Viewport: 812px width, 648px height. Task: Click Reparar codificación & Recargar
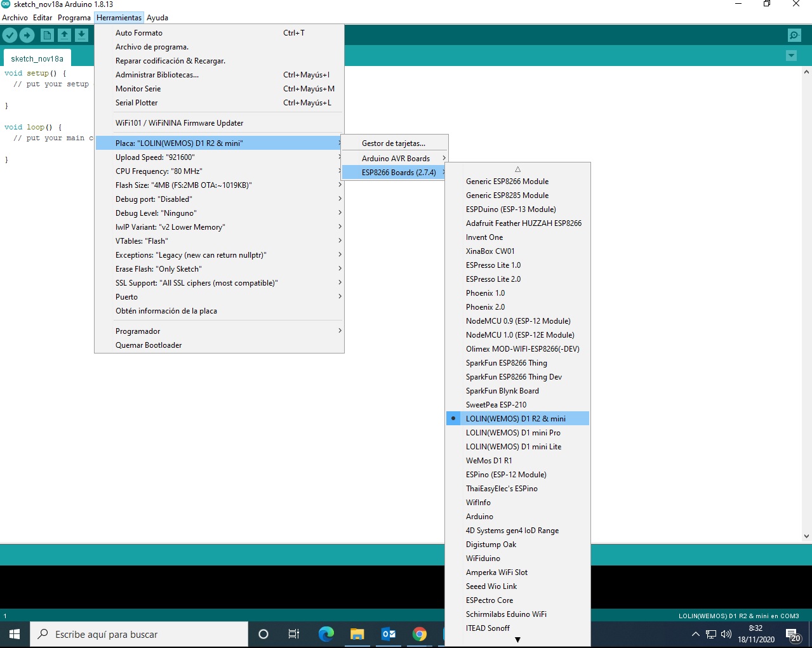[x=220, y=61]
